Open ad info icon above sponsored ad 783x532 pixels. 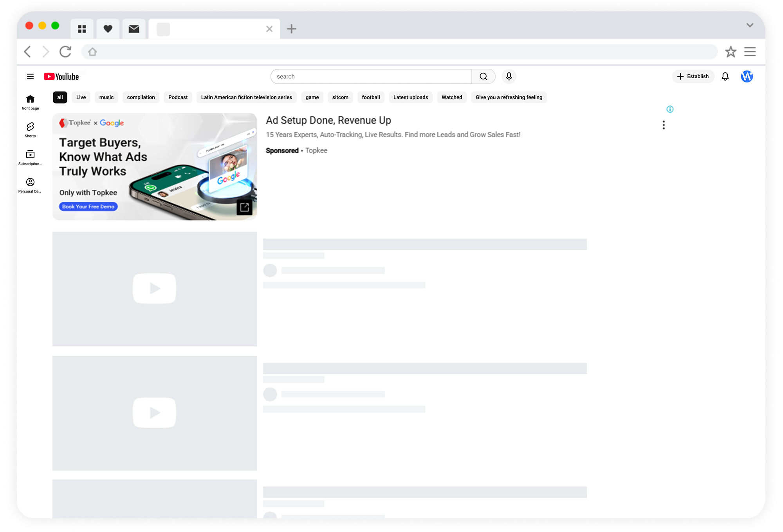tap(669, 109)
